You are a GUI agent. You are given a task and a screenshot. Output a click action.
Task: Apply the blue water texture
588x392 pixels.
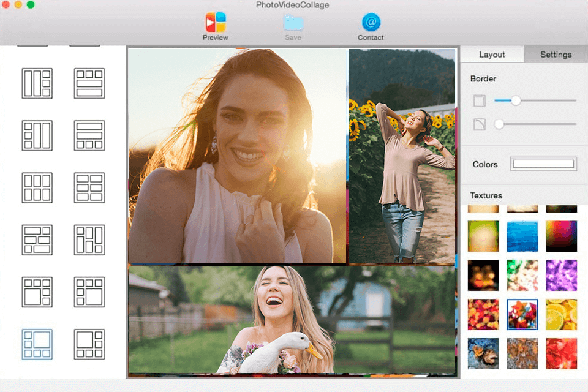click(x=522, y=235)
